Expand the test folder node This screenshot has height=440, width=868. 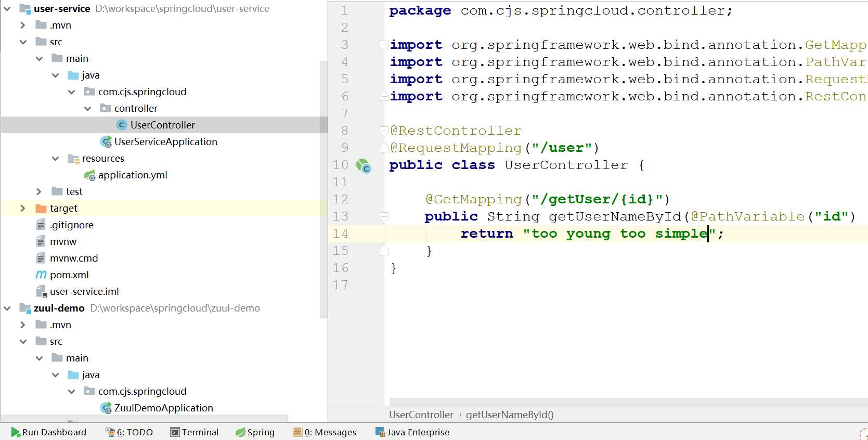click(x=38, y=191)
